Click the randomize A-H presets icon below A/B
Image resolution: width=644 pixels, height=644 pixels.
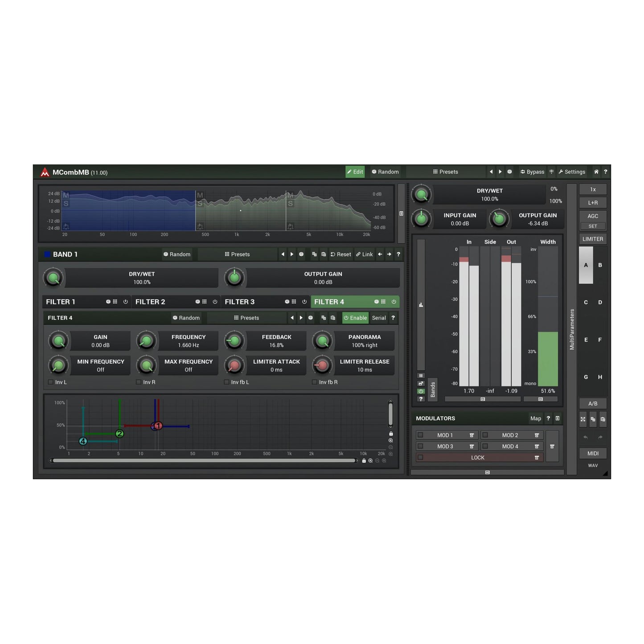[583, 419]
